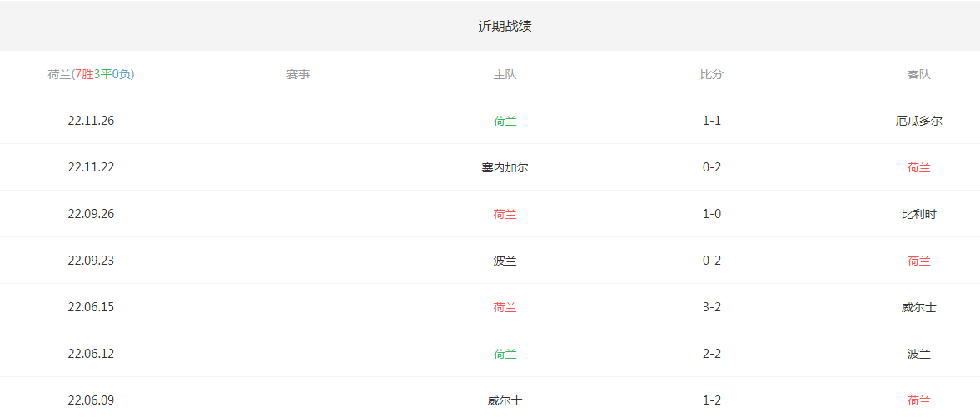Open the 3-2 match score

[712, 307]
